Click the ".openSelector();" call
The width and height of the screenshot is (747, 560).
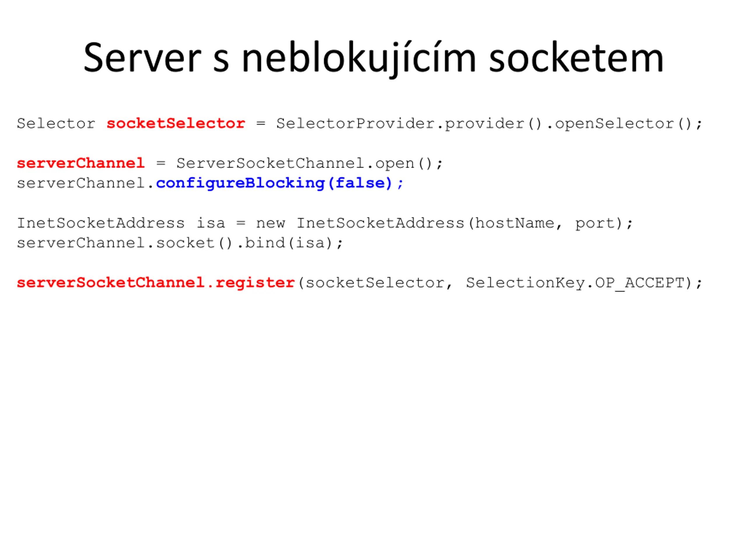click(x=624, y=124)
